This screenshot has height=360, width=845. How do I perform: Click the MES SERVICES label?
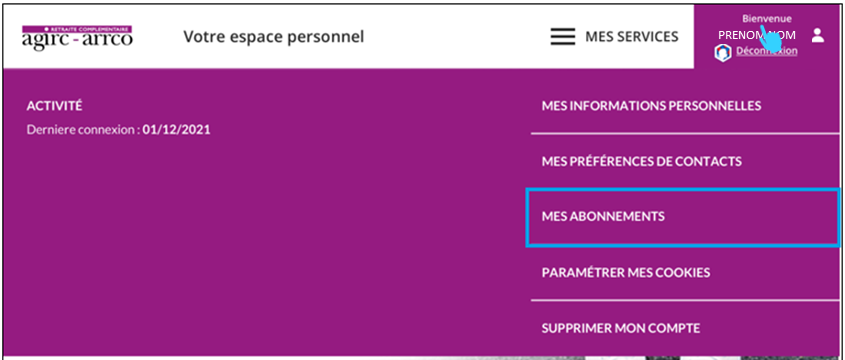click(632, 37)
